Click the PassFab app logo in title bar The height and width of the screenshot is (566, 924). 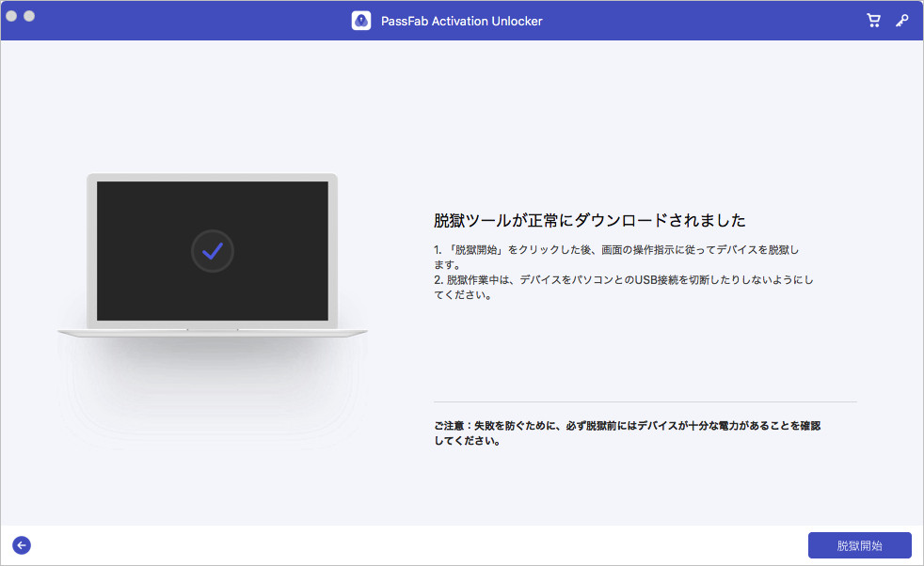coord(361,21)
